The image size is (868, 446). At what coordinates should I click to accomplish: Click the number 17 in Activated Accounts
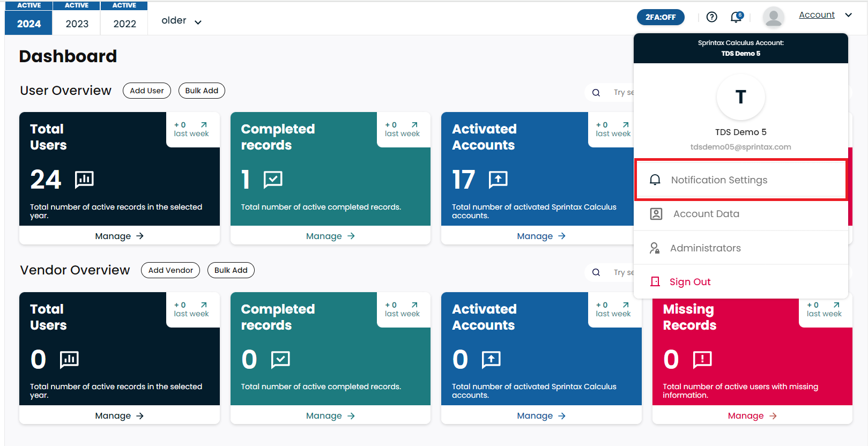pos(464,180)
